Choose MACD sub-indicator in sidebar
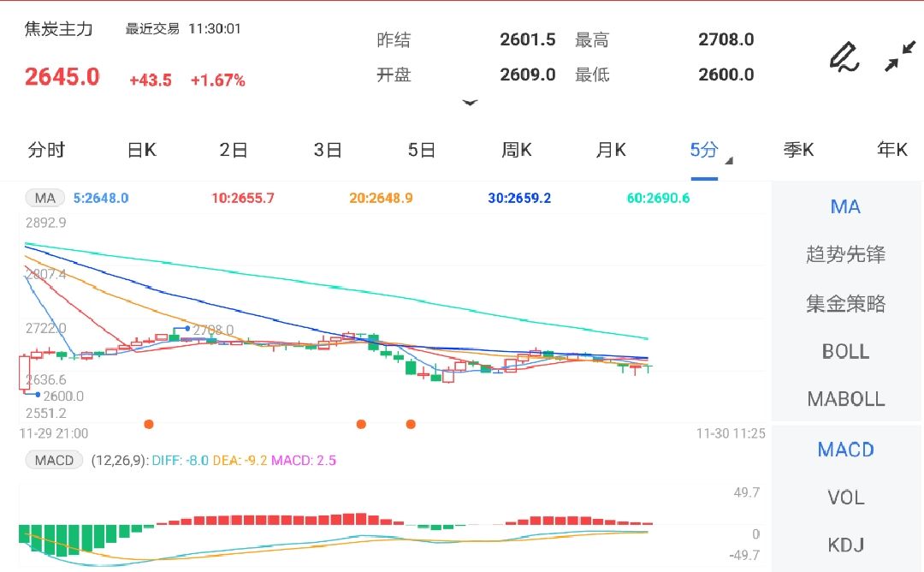The image size is (924, 572). 845,450
